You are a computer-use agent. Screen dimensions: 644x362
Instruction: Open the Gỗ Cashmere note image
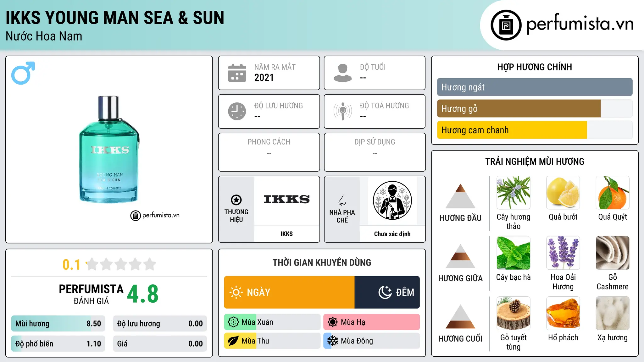click(x=613, y=253)
